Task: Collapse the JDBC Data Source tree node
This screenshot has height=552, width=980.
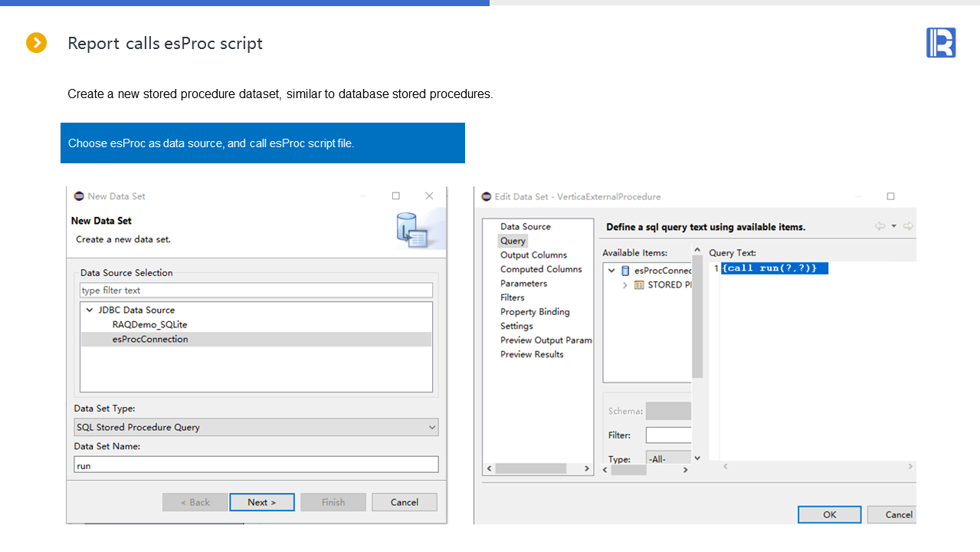Action: coord(90,310)
